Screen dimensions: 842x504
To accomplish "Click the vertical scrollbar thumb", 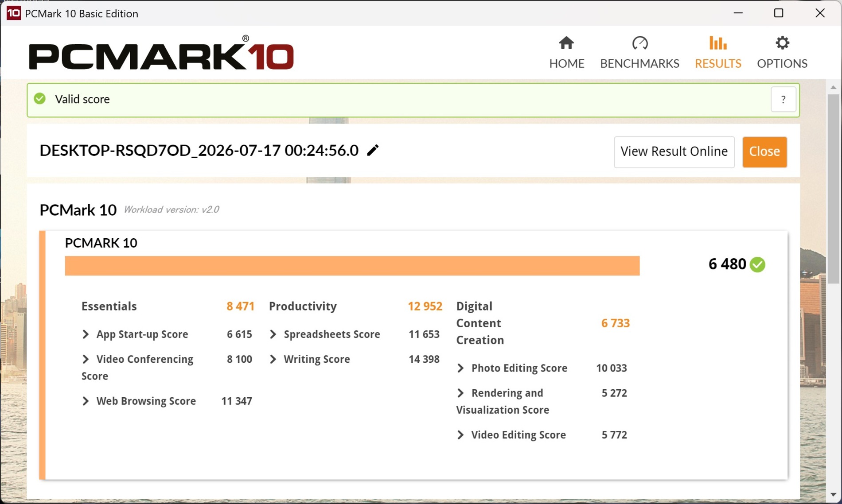I will 833,189.
